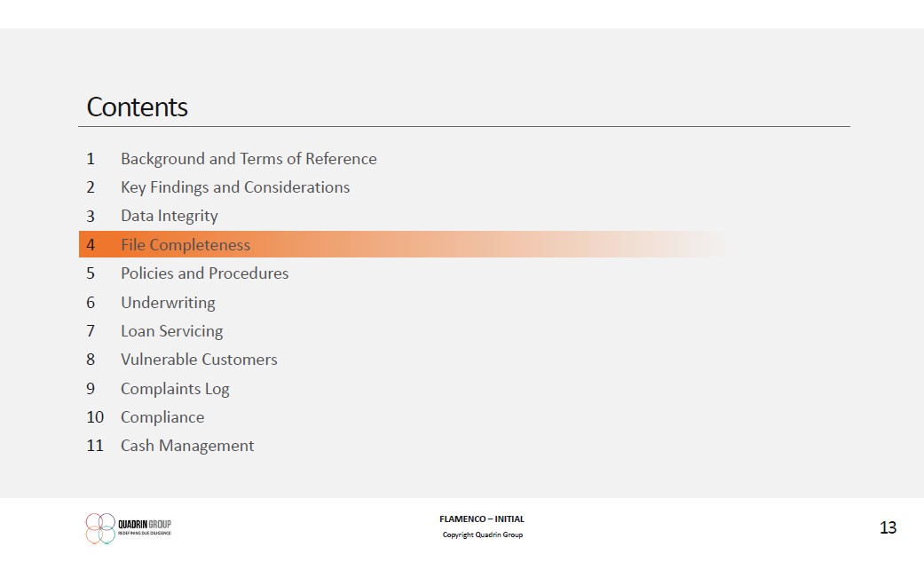
Task: Open the Underwriting section
Action: pyautogui.click(x=168, y=303)
